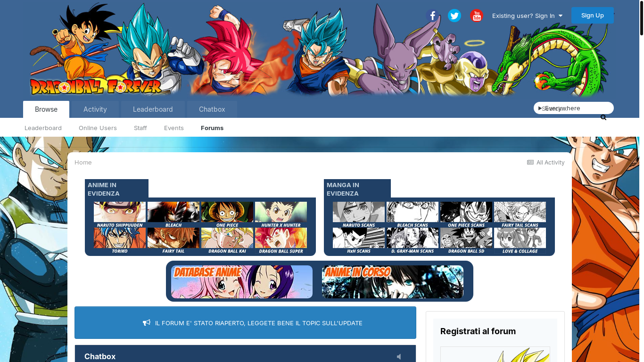Click the Sign Up button
The width and height of the screenshot is (644, 362).
tap(593, 15)
